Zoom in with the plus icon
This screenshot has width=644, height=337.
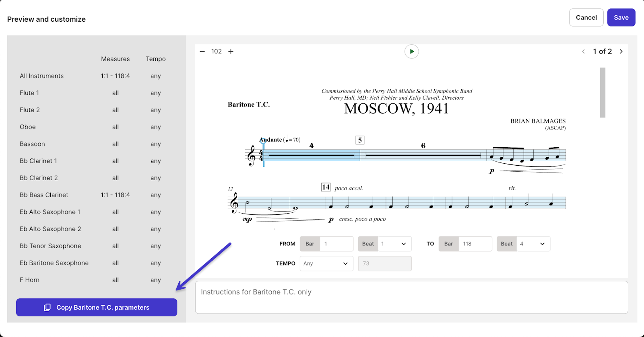coord(231,51)
